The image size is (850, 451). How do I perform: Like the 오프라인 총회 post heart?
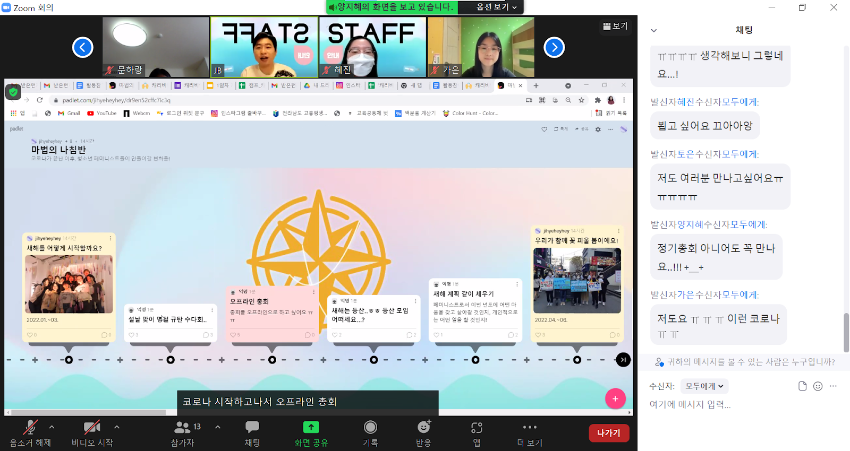(234, 335)
